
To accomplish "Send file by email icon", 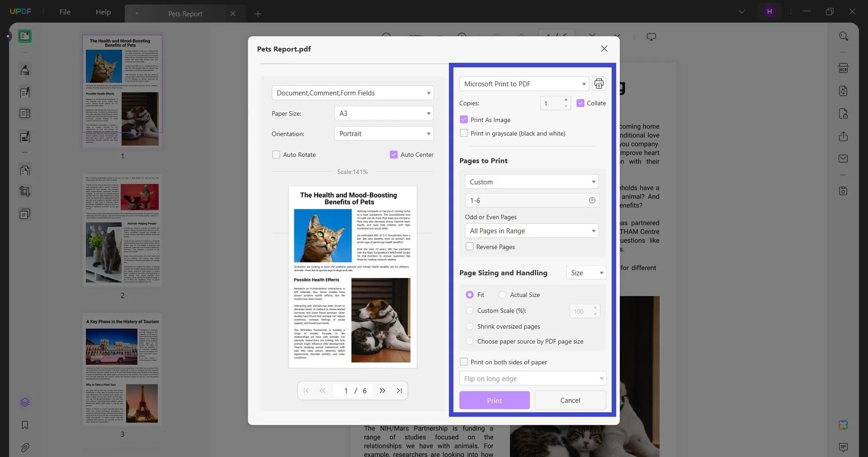I will 843,159.
